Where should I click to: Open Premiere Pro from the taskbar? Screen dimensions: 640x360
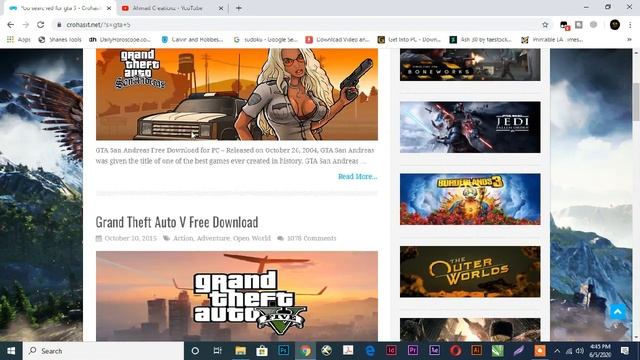pos(413,351)
